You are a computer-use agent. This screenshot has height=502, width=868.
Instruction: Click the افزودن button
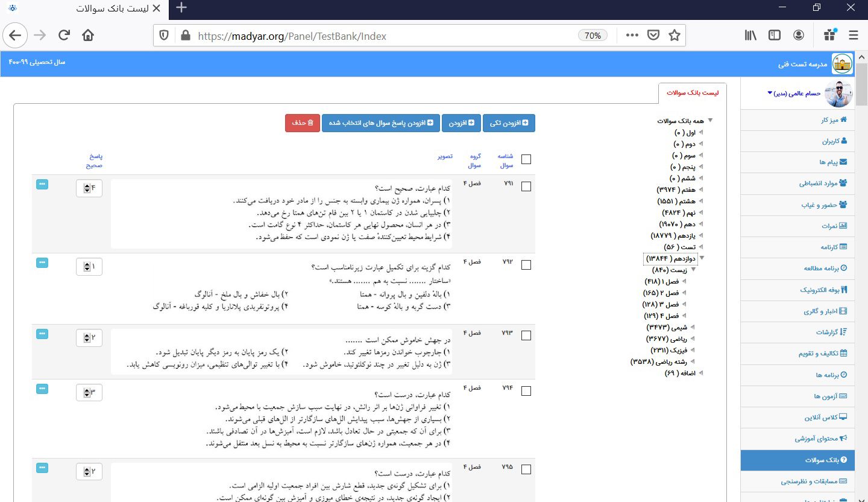(461, 122)
